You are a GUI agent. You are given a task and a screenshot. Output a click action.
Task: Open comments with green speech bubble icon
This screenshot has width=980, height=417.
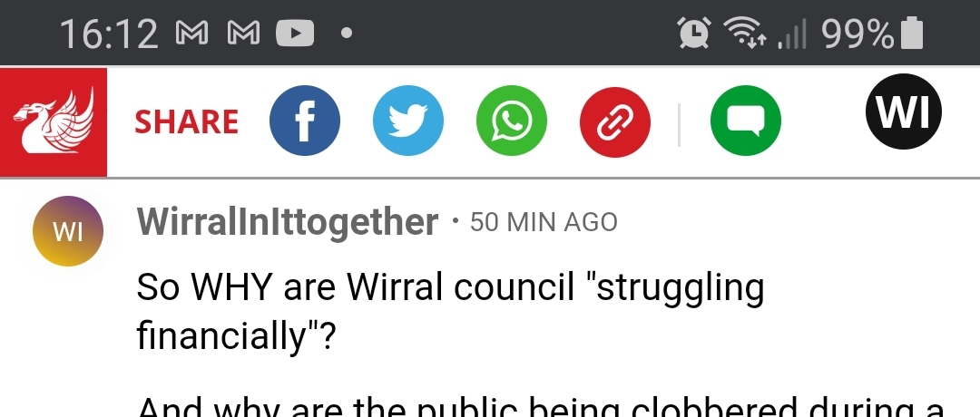point(746,121)
